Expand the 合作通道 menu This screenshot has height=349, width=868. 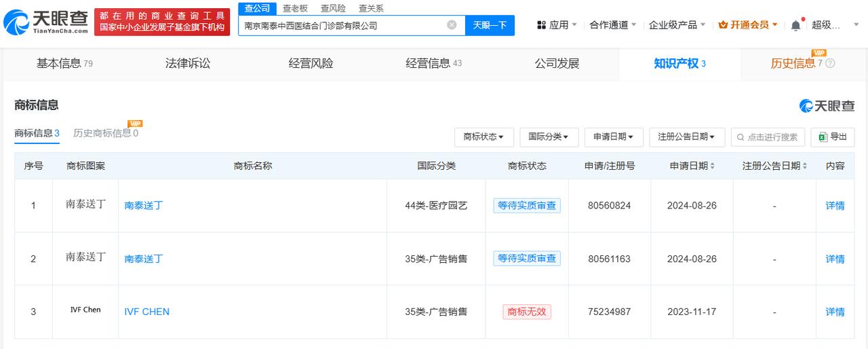(x=613, y=25)
